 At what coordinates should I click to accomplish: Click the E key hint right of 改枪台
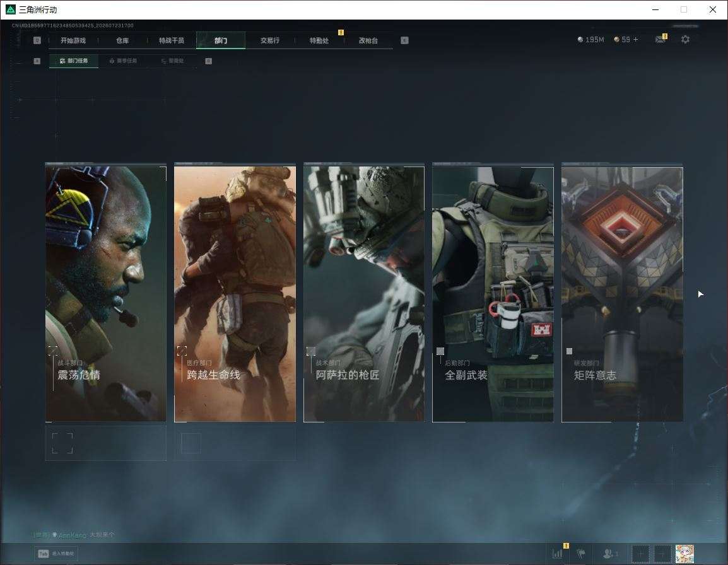(404, 40)
